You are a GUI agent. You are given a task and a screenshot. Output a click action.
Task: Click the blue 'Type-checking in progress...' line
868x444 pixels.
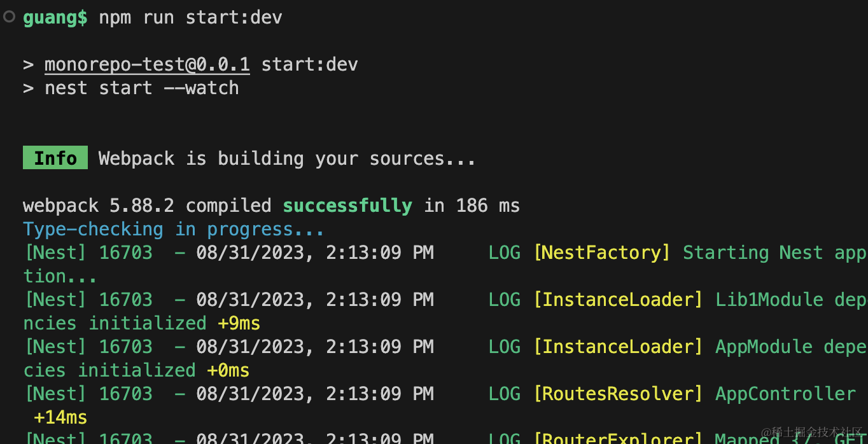174,229
